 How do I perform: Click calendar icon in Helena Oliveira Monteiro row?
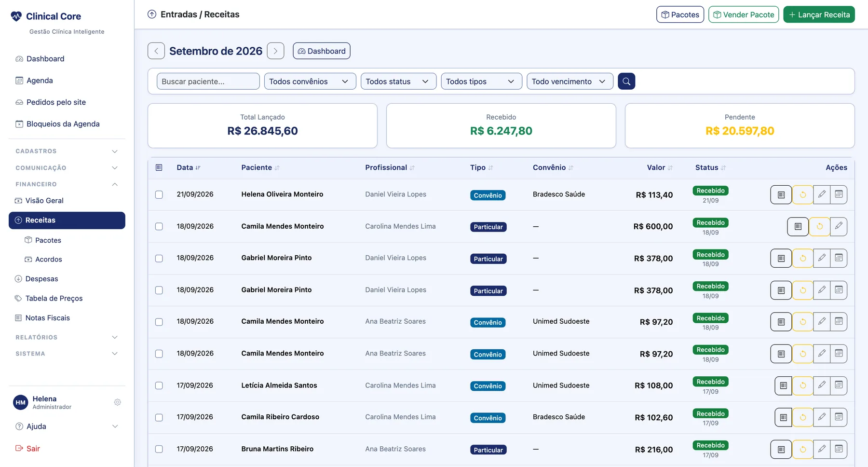click(839, 194)
